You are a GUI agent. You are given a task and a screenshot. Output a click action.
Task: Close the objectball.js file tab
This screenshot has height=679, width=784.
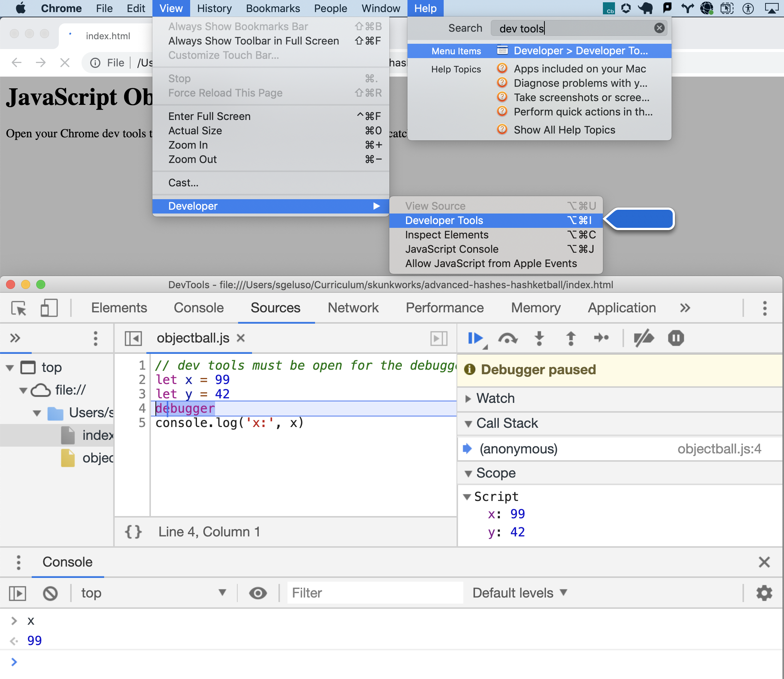[241, 338]
